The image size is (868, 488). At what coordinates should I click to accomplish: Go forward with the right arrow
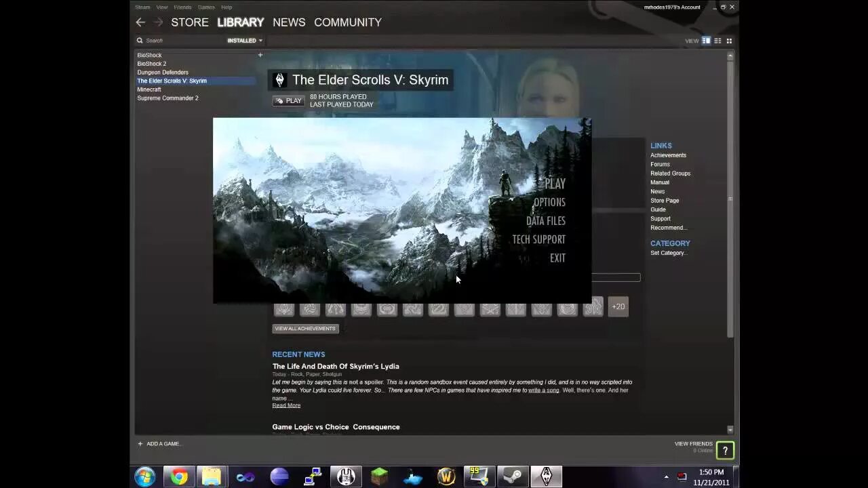[x=158, y=22]
